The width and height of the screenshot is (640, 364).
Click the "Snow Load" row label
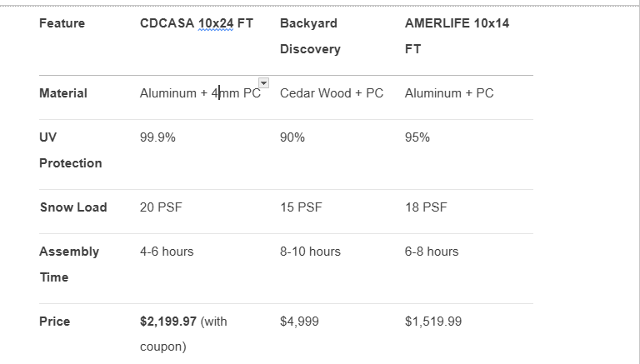point(73,207)
